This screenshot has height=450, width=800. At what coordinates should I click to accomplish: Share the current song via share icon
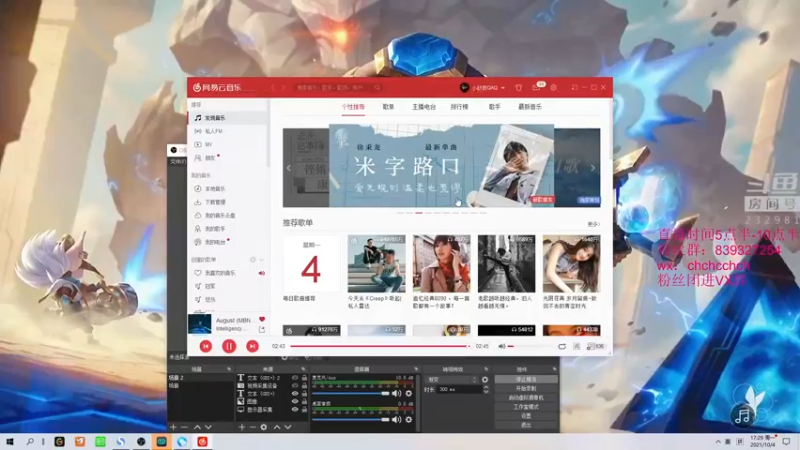(x=262, y=330)
